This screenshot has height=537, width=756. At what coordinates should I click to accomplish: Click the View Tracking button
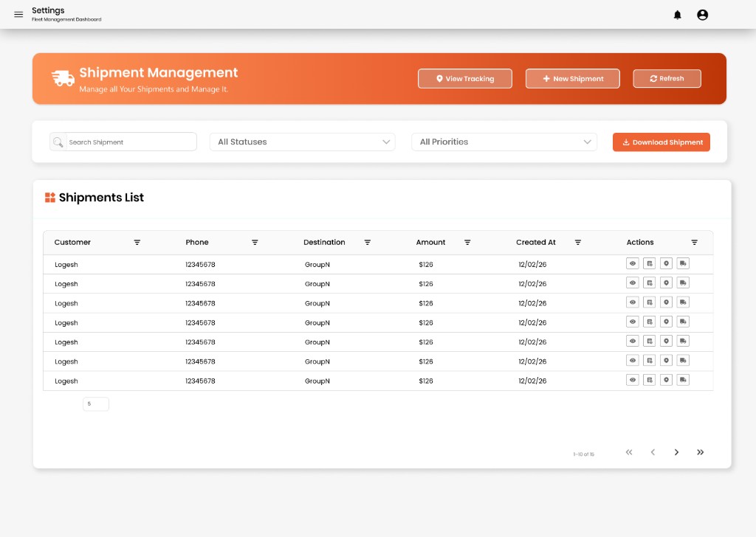click(x=465, y=78)
